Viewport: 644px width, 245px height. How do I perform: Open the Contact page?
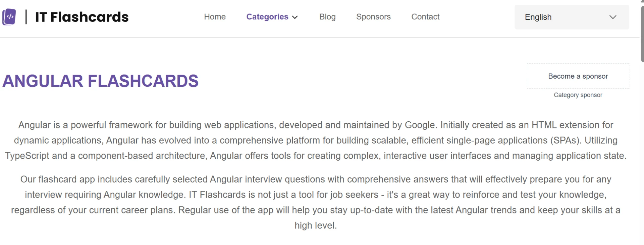pos(425,17)
